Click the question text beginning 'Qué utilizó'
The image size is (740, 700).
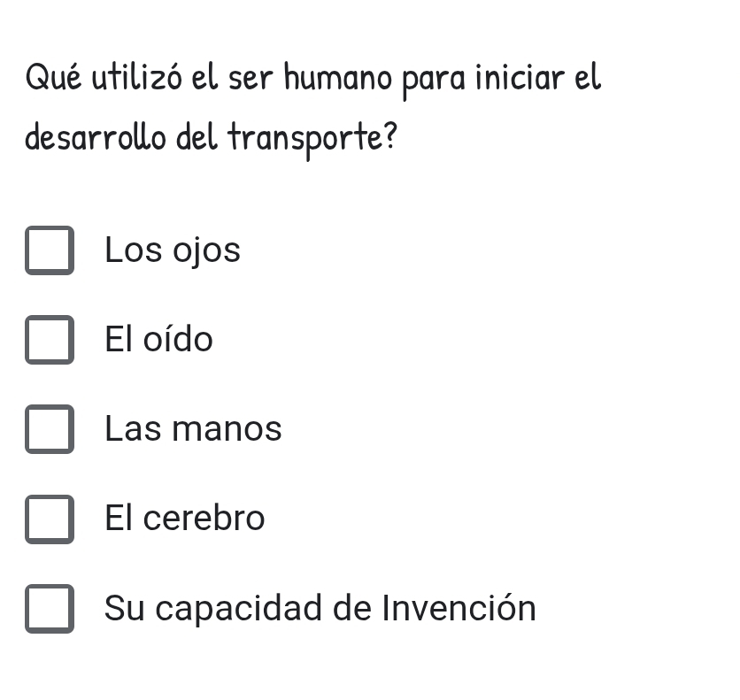point(313,110)
